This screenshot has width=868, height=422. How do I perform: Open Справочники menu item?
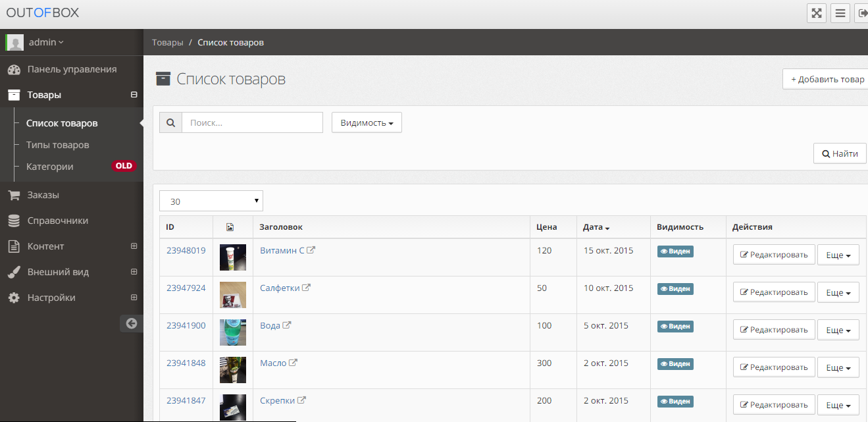click(x=72, y=221)
